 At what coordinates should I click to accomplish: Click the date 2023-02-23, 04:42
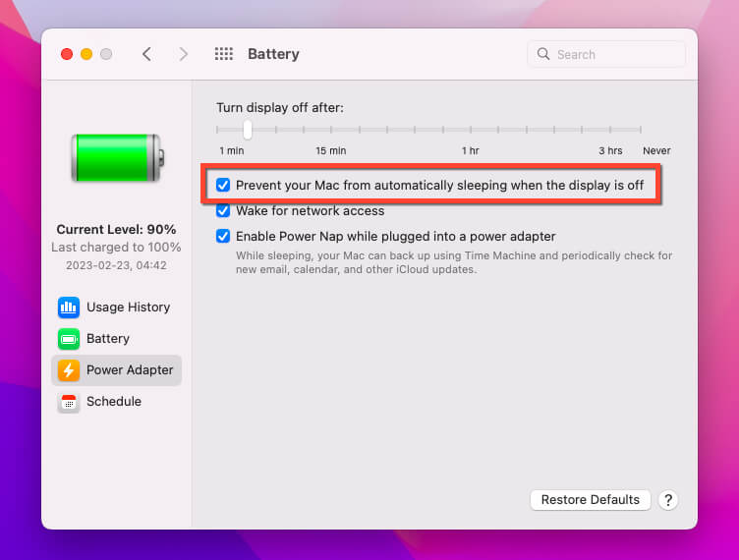pos(116,265)
